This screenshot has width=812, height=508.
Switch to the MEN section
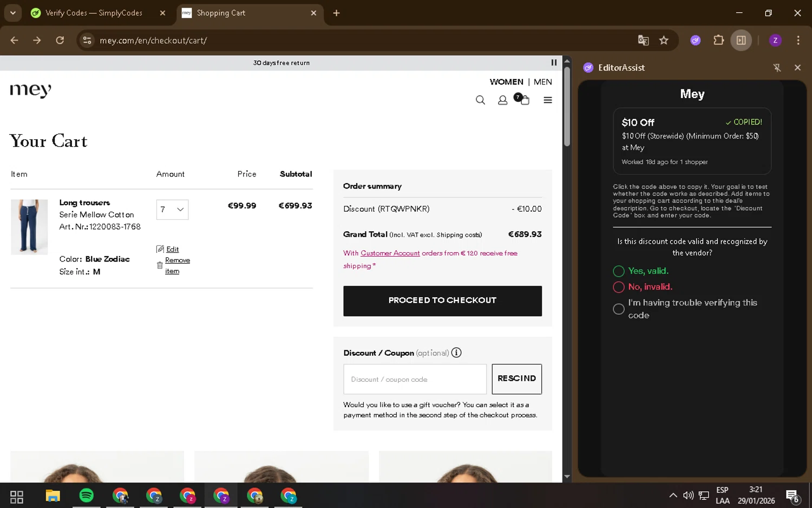click(543, 82)
